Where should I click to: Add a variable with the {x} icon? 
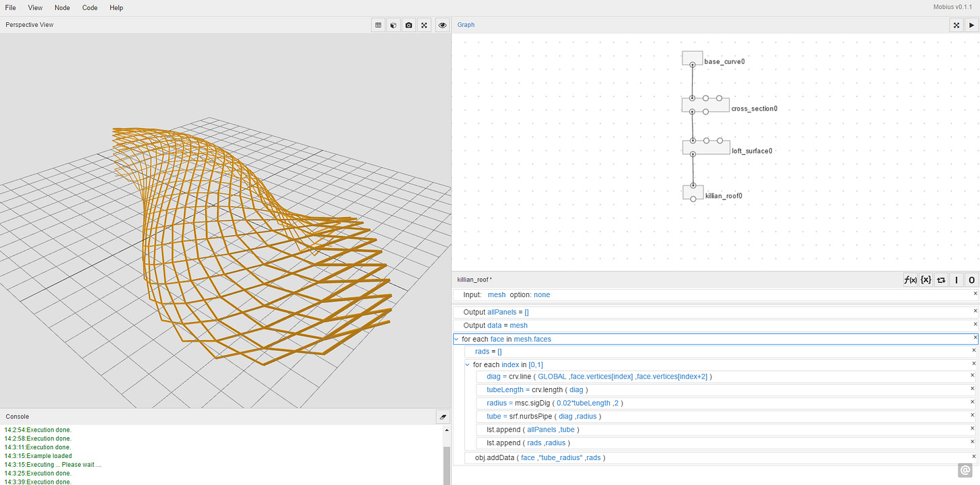[925, 280]
